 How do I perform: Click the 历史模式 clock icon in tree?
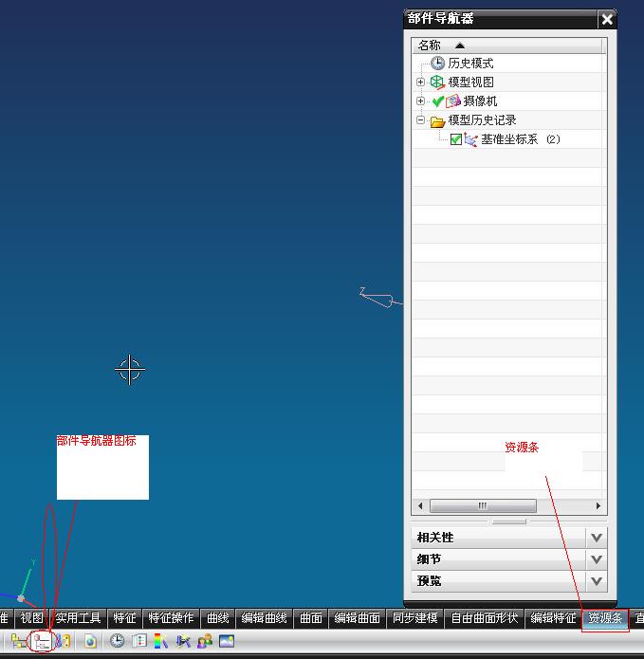point(437,63)
